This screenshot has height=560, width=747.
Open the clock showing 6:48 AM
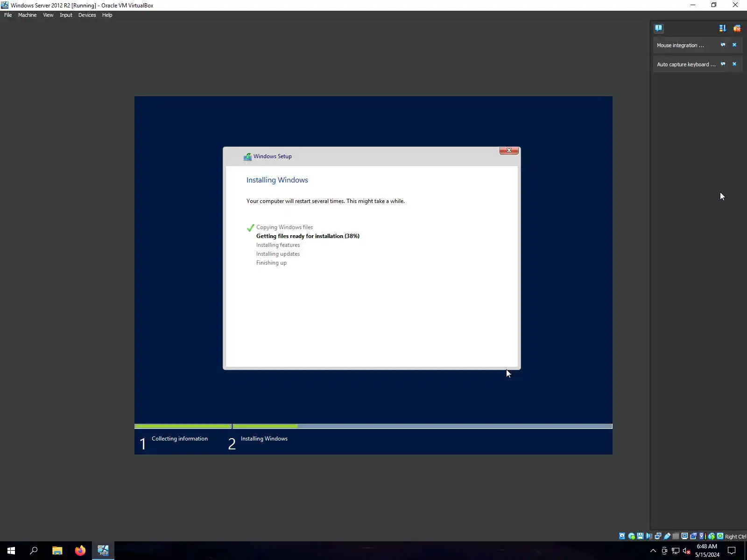click(707, 551)
